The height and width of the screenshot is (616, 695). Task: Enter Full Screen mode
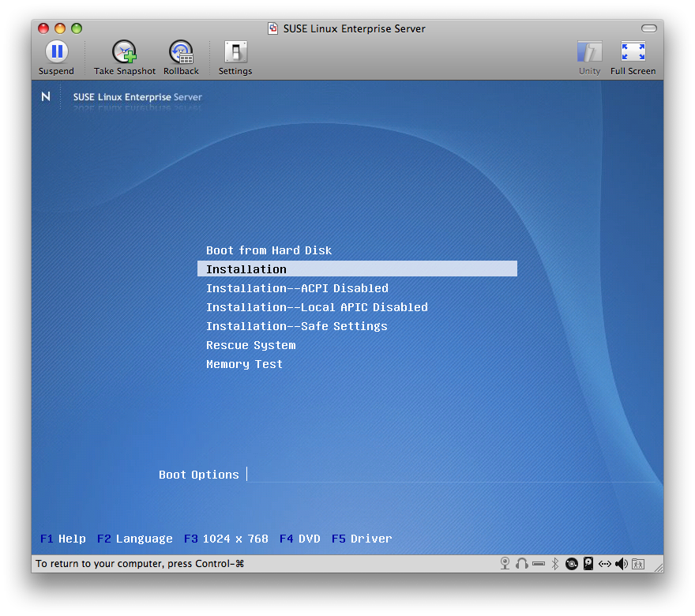click(x=633, y=53)
